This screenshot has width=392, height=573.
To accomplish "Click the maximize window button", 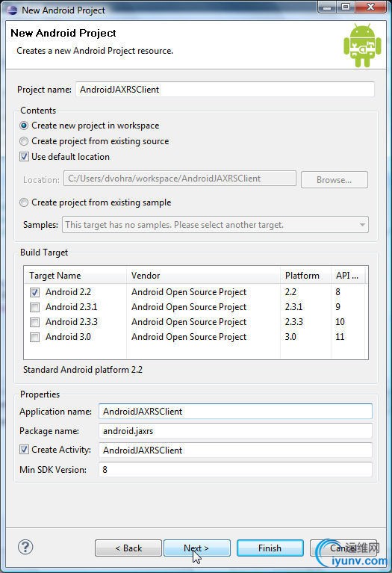I will click(x=346, y=7).
